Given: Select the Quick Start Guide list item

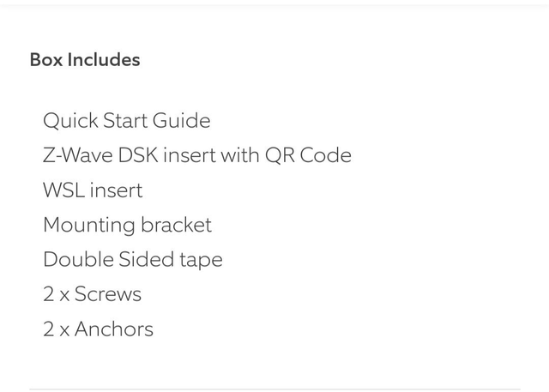Looking at the screenshot, I should 126,121.
